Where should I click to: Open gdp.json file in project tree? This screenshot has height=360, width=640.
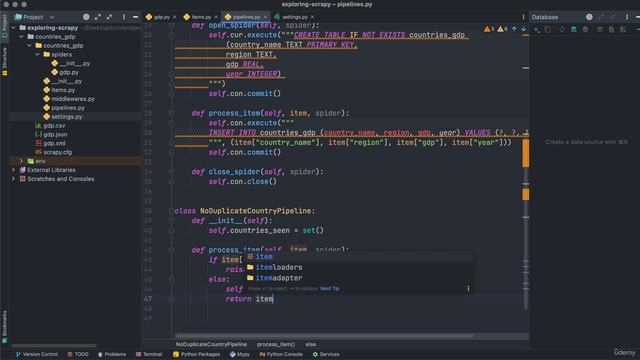(x=51, y=134)
